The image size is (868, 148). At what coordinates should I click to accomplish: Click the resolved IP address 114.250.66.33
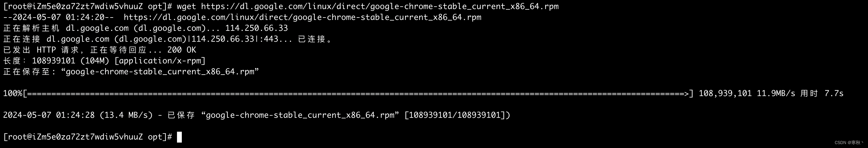[x=256, y=28]
